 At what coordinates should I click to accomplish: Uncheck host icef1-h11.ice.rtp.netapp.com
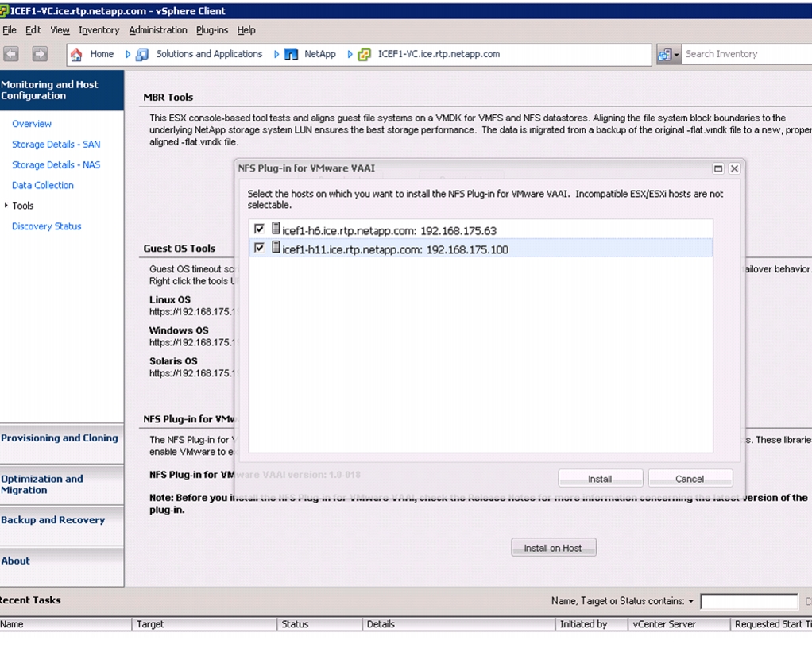click(x=260, y=248)
